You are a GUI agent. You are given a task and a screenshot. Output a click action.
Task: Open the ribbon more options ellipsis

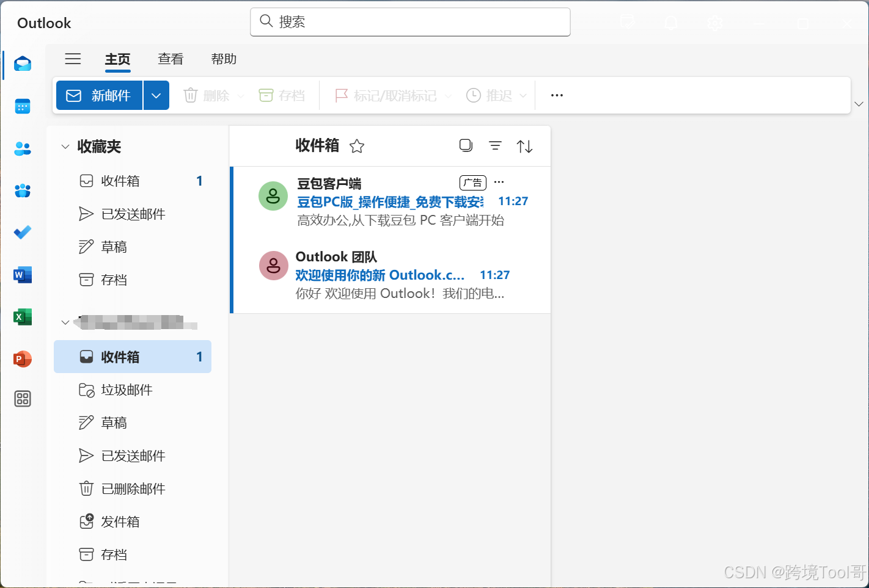click(x=557, y=95)
